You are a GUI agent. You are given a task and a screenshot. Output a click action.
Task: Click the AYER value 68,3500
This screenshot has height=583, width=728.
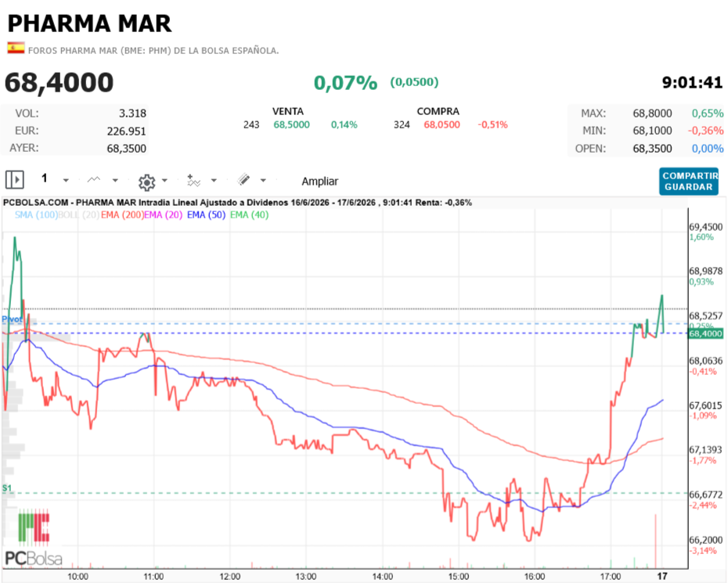(126, 149)
